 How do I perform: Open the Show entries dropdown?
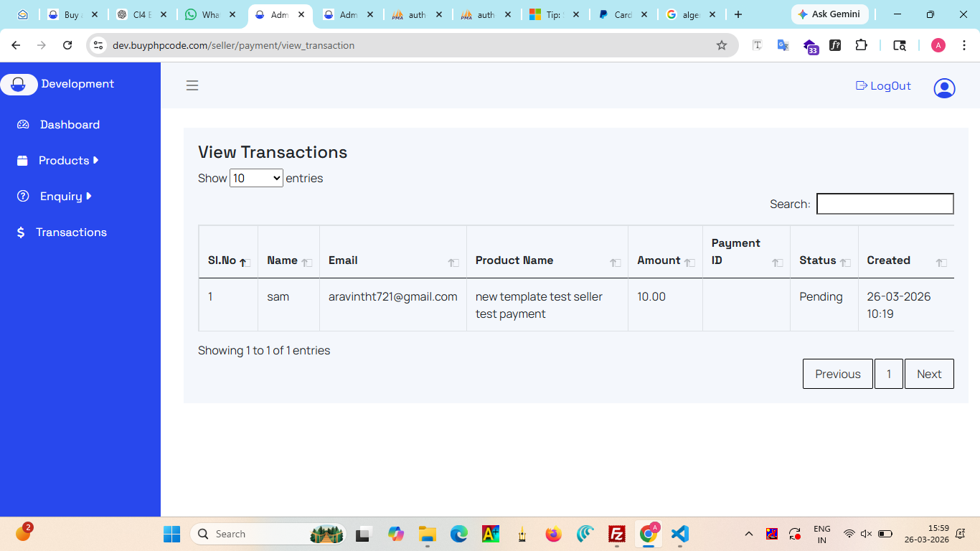tap(256, 178)
